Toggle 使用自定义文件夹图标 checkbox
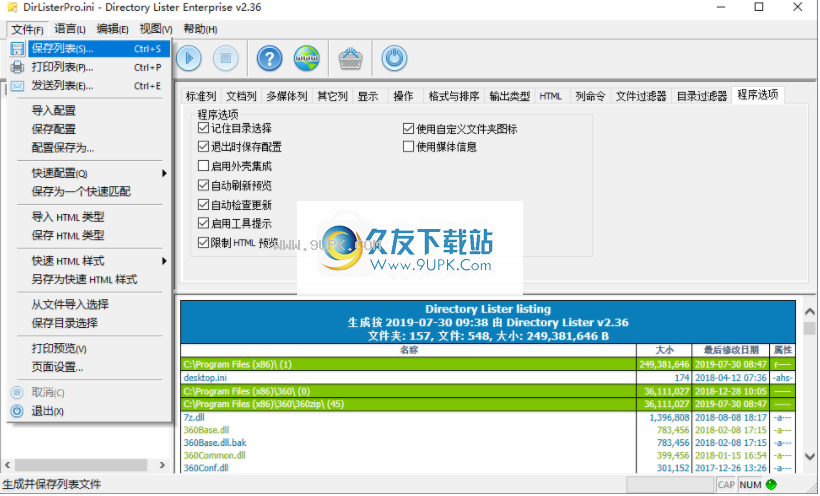820x496 pixels. click(408, 128)
